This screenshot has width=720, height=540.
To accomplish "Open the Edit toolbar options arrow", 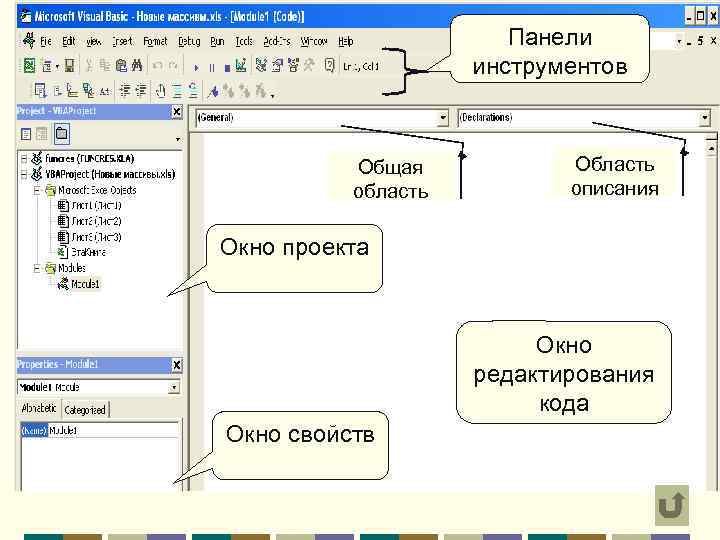I will (272, 96).
